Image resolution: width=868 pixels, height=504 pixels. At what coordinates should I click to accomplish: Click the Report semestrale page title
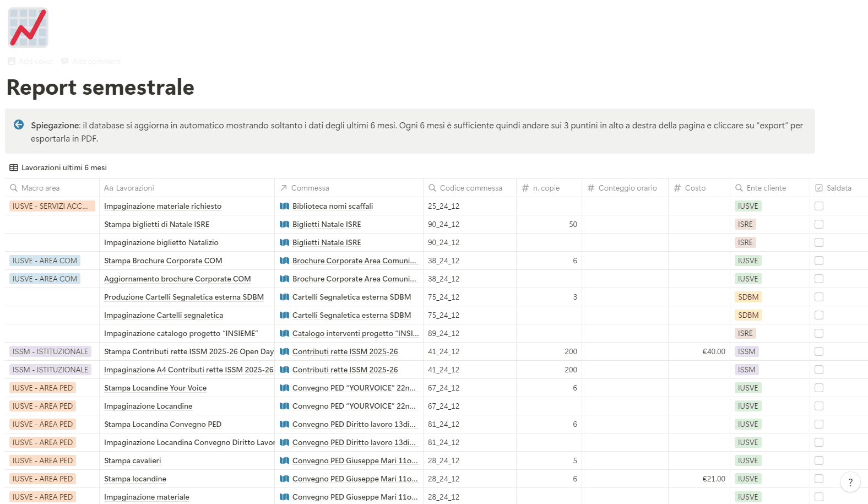point(100,87)
